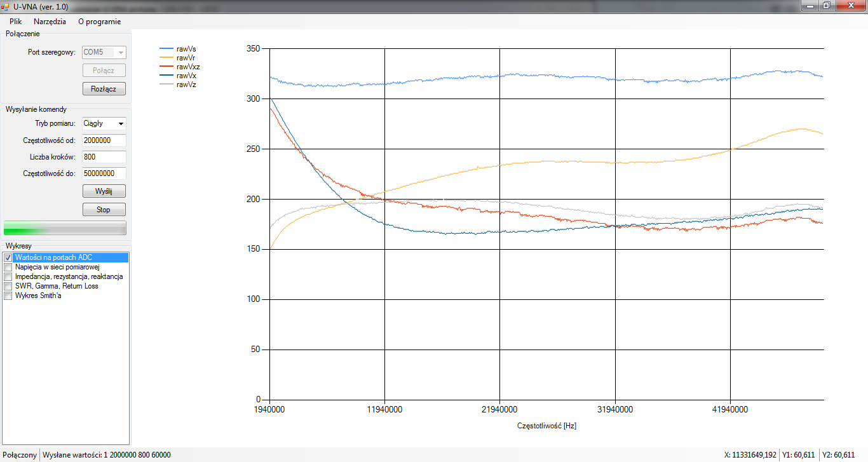
Task: Uncheck 'Wartości na portach ADC' checkbox
Action: point(8,258)
